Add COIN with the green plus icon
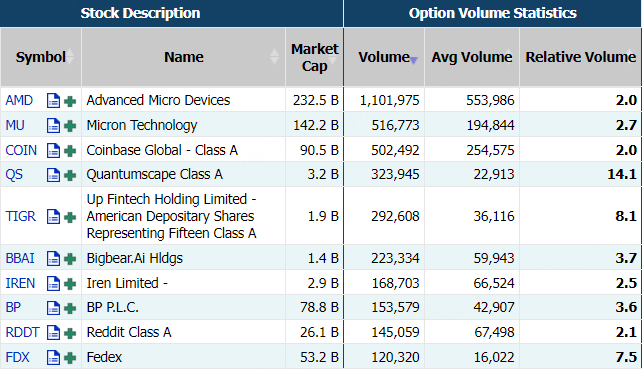This screenshot has height=369, width=642. click(70, 151)
